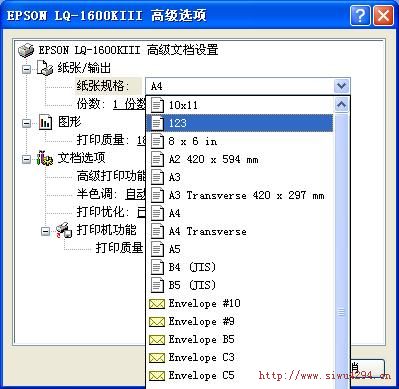This screenshot has width=399, height=389.
Task: Click the list scrollbar up arrow
Action: [341, 105]
